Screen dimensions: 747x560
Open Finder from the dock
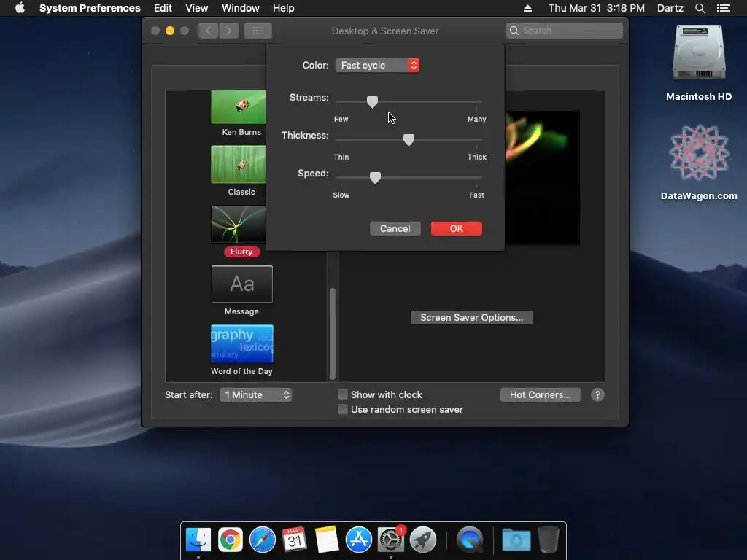pyautogui.click(x=198, y=540)
